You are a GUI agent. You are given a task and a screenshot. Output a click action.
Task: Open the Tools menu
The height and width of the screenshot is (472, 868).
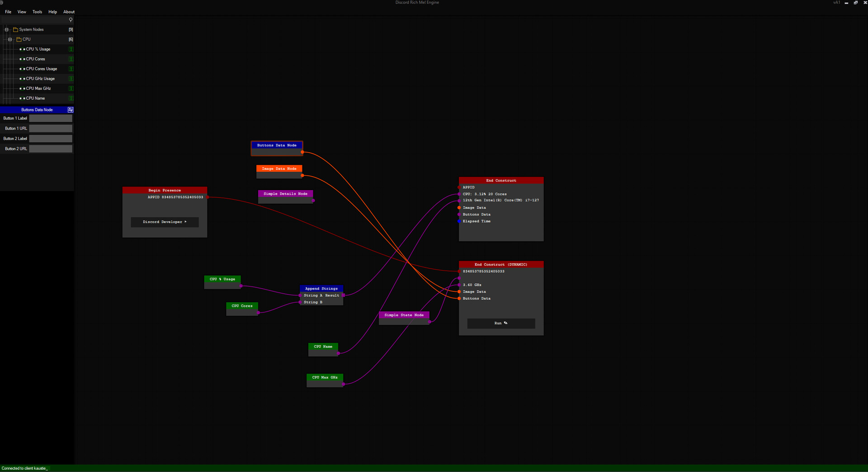tap(37, 12)
